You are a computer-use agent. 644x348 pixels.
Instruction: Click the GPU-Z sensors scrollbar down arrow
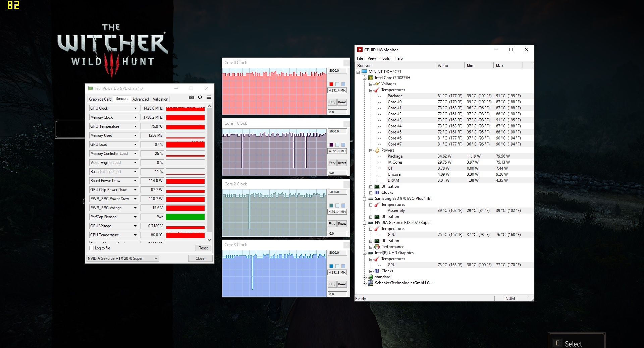(x=210, y=240)
